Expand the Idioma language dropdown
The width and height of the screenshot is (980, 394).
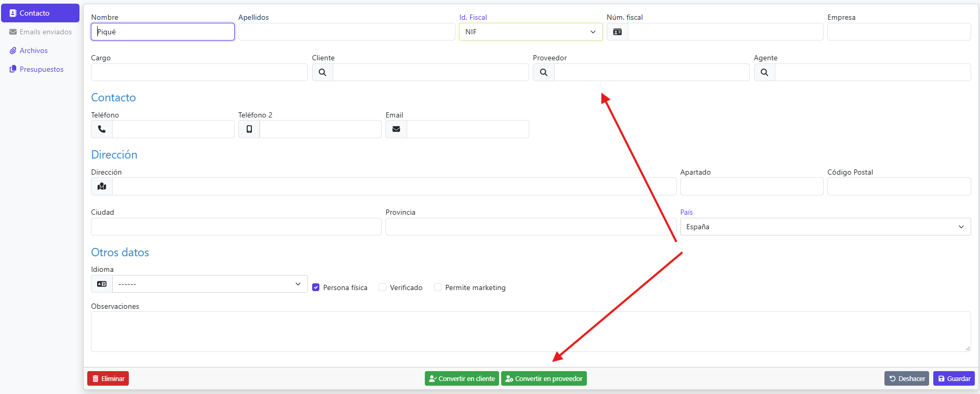tap(210, 284)
